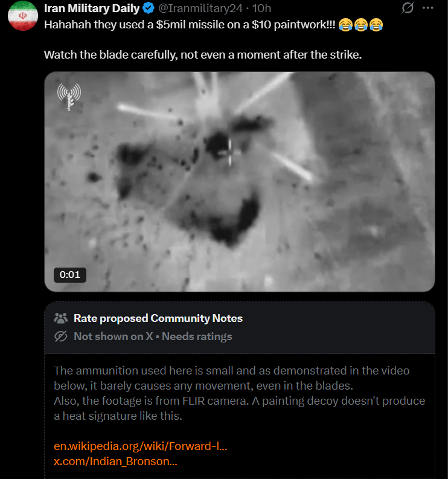Open Iran Military Daily profile avatar
Image resolution: width=448 pixels, height=479 pixels.
(x=23, y=16)
